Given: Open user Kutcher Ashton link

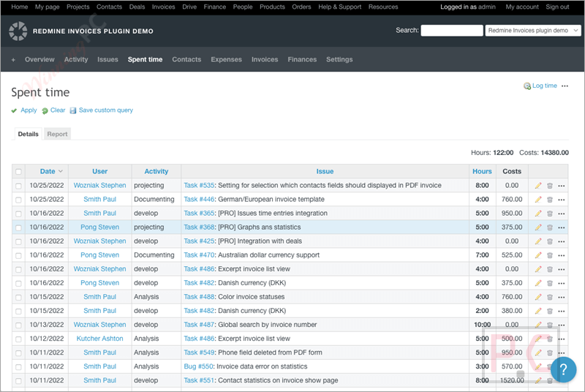Looking at the screenshot, I should pyautogui.click(x=99, y=339).
